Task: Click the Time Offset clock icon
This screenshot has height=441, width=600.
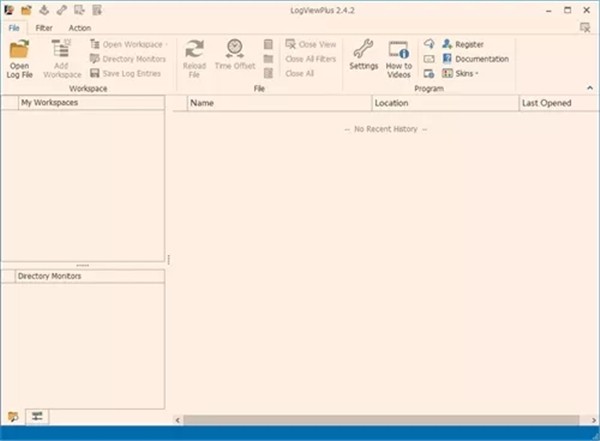Action: [235, 55]
